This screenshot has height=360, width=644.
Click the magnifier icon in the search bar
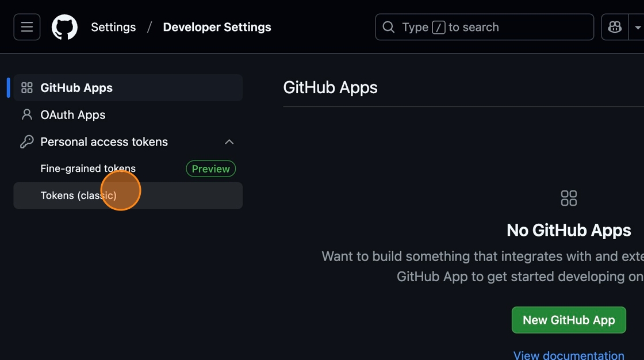coord(389,27)
